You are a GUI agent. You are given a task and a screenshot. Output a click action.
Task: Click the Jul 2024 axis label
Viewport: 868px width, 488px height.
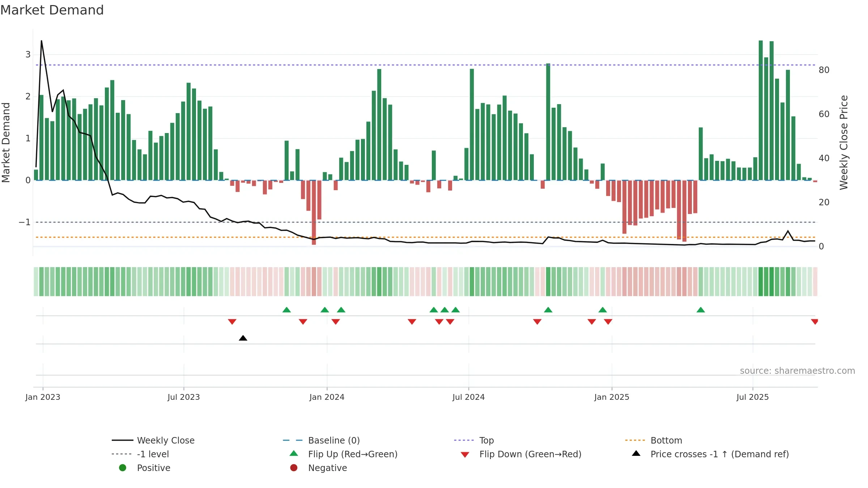click(x=469, y=397)
